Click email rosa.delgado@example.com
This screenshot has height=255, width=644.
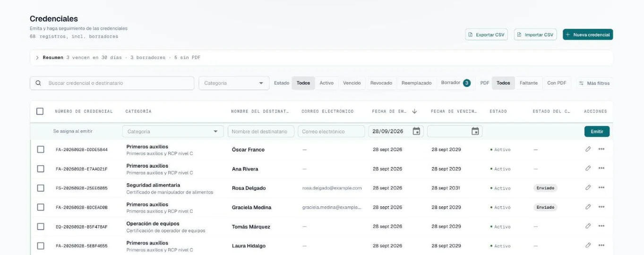(x=332, y=188)
